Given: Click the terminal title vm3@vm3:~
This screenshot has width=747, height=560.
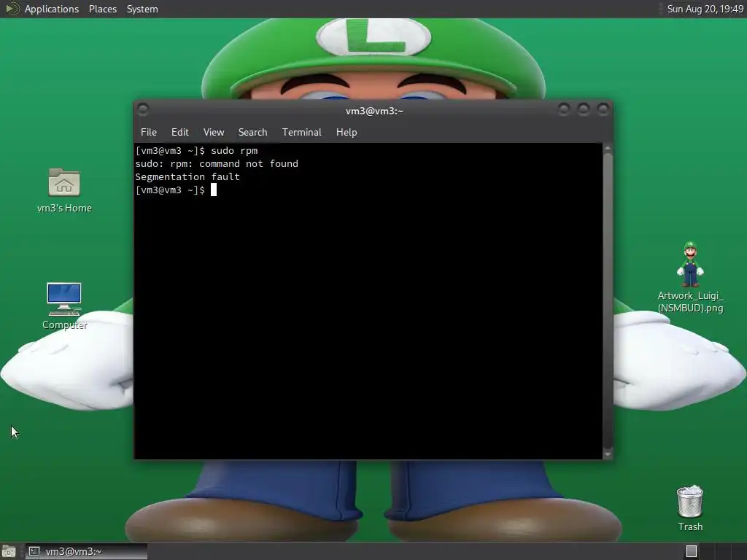Looking at the screenshot, I should pos(374,111).
